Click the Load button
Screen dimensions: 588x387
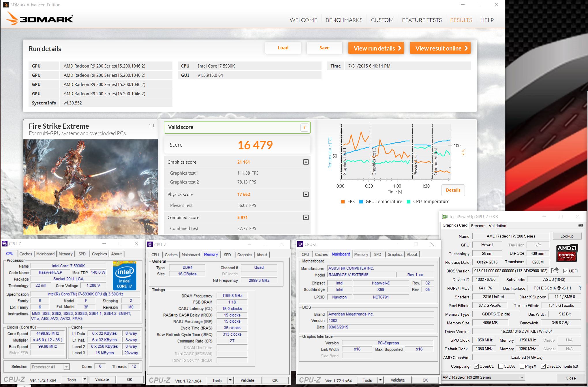coord(283,48)
